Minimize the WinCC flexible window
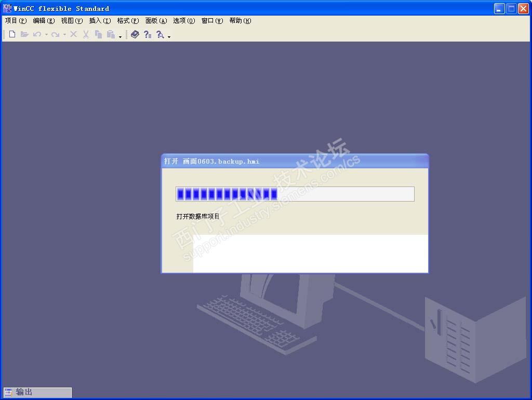The width and height of the screenshot is (532, 400). [499, 8]
